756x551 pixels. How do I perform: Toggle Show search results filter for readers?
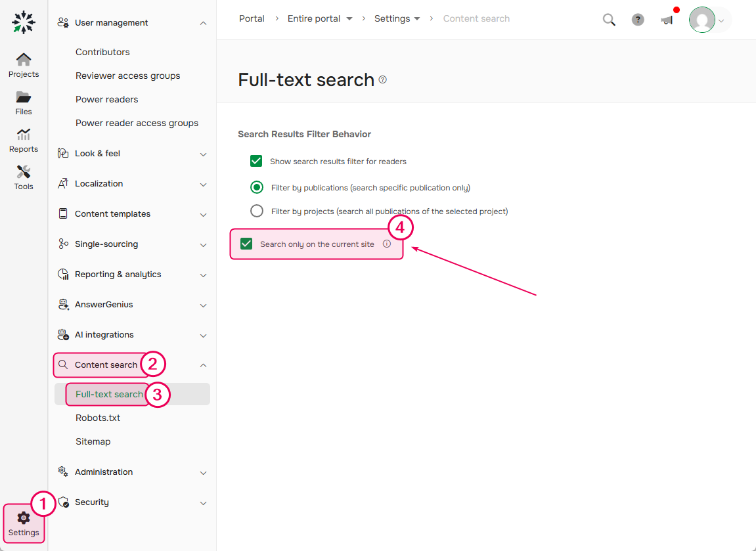(x=256, y=161)
